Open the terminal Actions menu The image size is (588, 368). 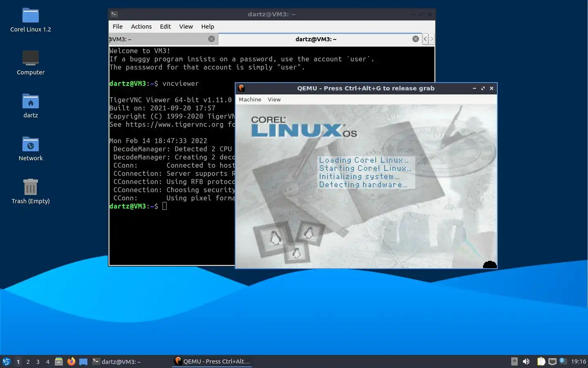pos(141,26)
